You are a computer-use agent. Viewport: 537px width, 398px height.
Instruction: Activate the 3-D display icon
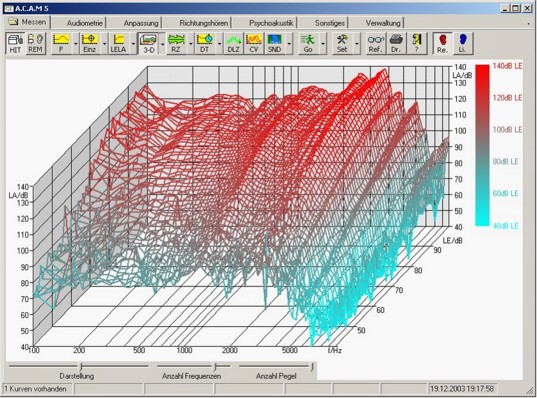pyautogui.click(x=148, y=43)
